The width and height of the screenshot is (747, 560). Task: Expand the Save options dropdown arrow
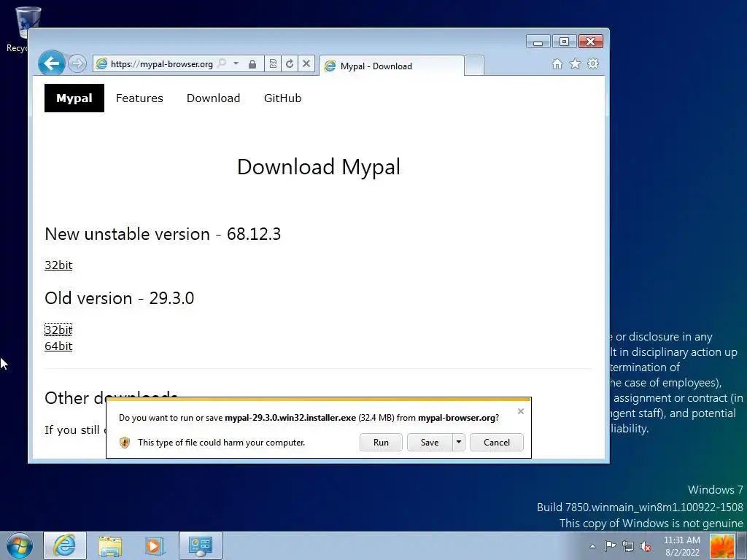(459, 443)
